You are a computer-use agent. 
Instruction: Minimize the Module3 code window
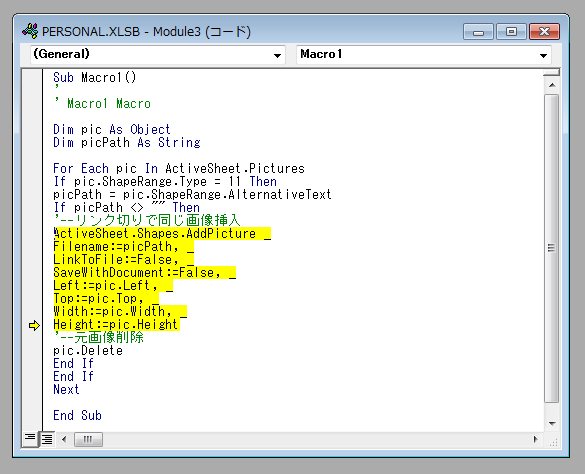[x=478, y=32]
